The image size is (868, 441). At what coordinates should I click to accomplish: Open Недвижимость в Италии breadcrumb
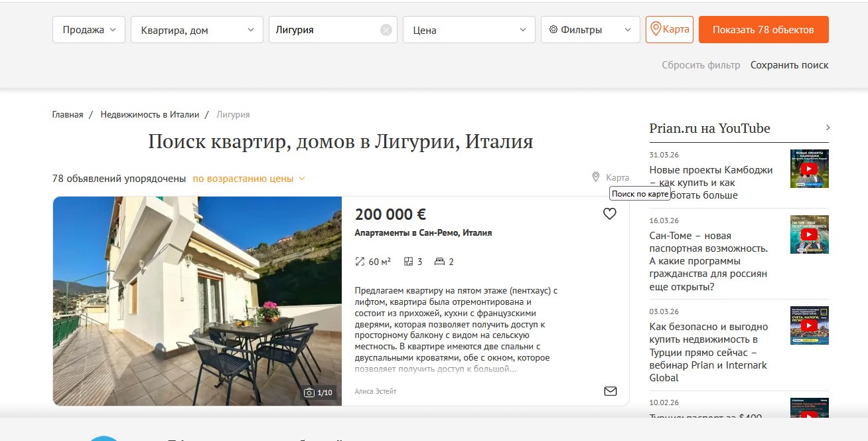pyautogui.click(x=150, y=115)
